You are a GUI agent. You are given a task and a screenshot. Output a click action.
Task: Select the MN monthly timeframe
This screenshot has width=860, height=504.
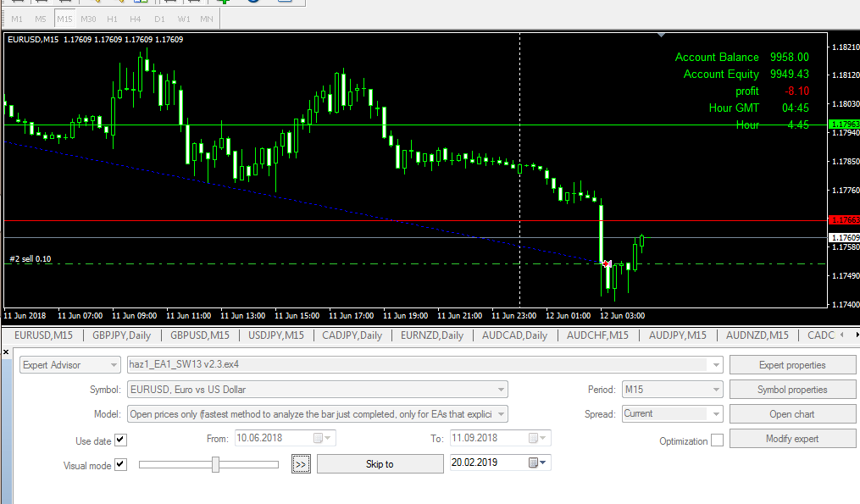[206, 18]
